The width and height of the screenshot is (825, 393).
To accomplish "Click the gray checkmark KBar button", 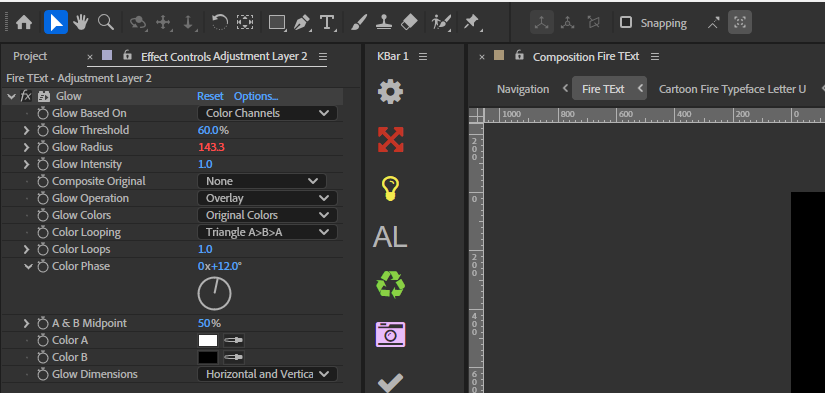I will (390, 382).
